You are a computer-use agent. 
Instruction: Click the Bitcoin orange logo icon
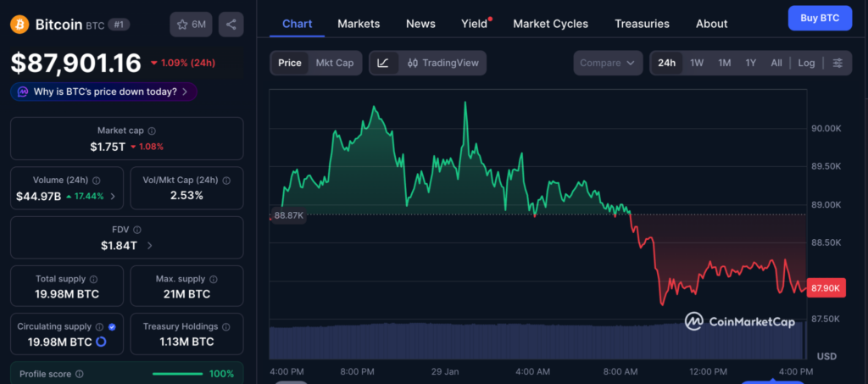pos(19,25)
